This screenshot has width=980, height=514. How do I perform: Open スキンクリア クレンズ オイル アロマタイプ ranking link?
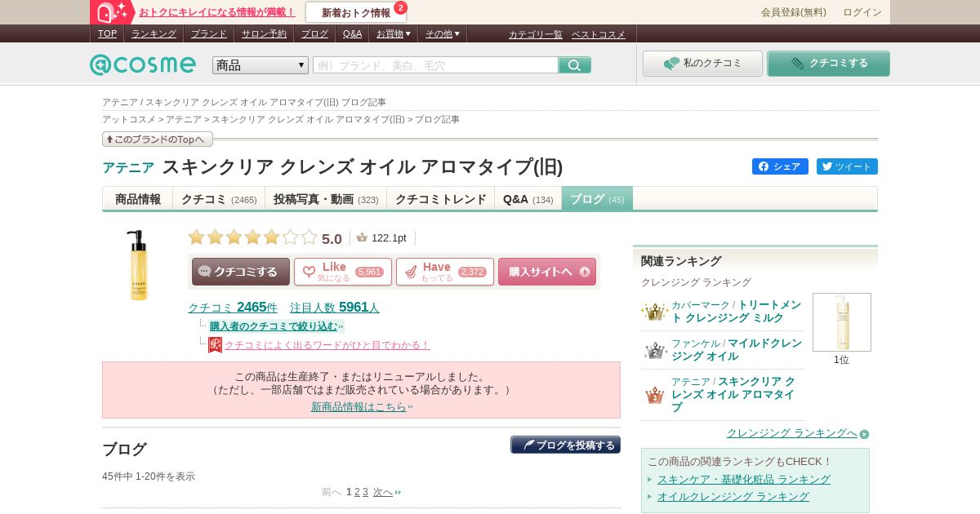coord(735,394)
